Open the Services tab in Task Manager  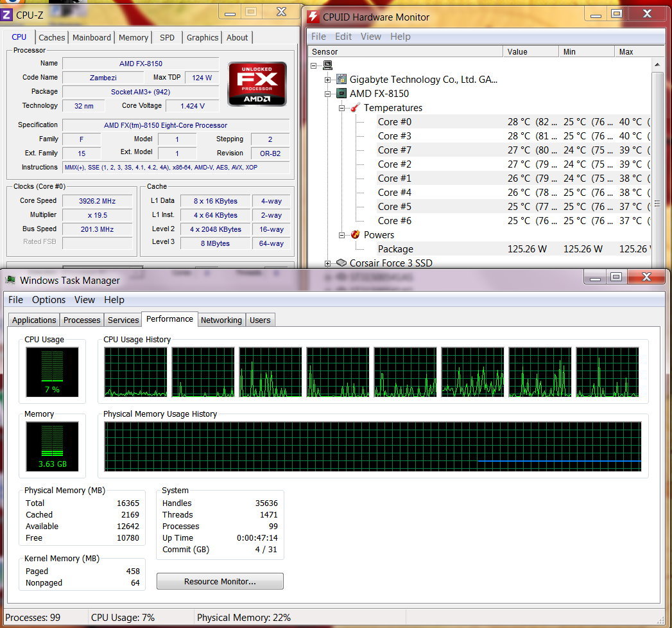(x=123, y=320)
